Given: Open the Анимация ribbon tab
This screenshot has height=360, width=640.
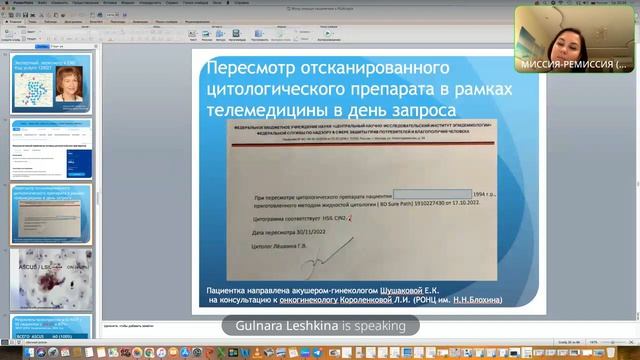Looking at the screenshot, I should tap(140, 22).
